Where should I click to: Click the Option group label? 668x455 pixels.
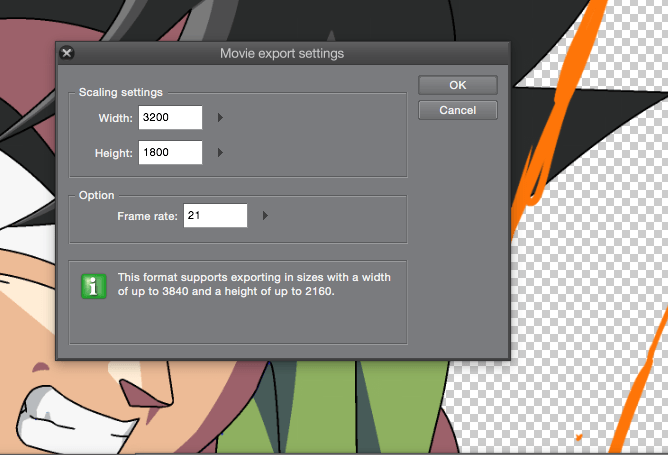coord(96,195)
